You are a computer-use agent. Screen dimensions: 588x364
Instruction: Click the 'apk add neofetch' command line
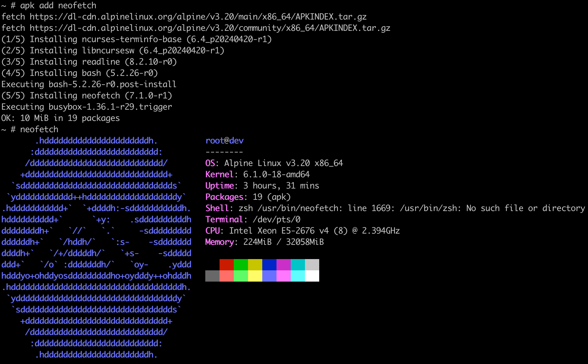58,6
